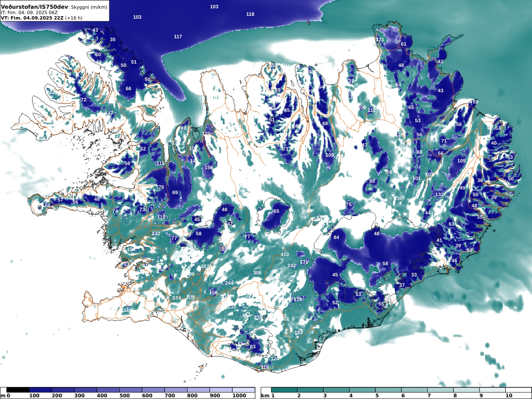This screenshot has width=532, height=399.
Task: Click the visibility value 179 on the map
Action: coord(298,299)
